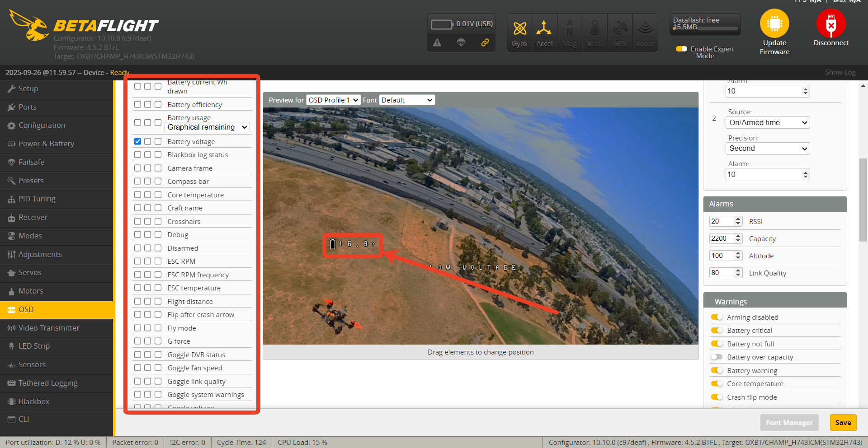
Task: Toggle Enable Expert Mode switch
Action: point(681,49)
